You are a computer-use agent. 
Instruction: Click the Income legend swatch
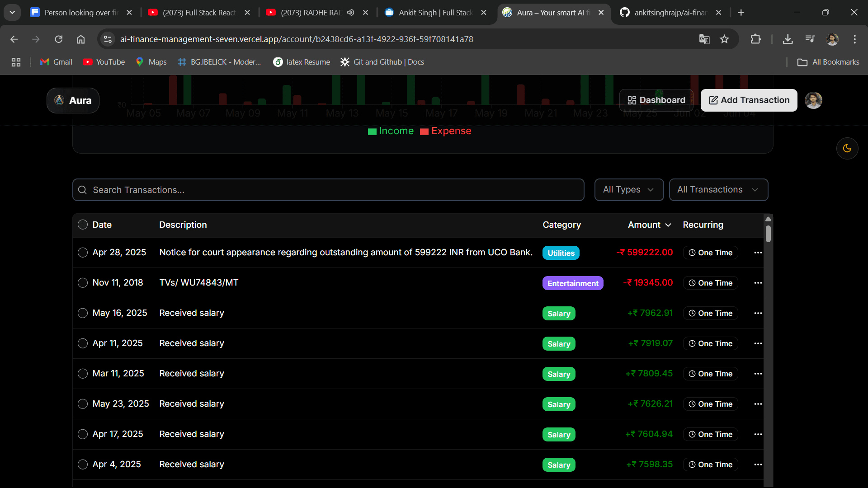(372, 131)
